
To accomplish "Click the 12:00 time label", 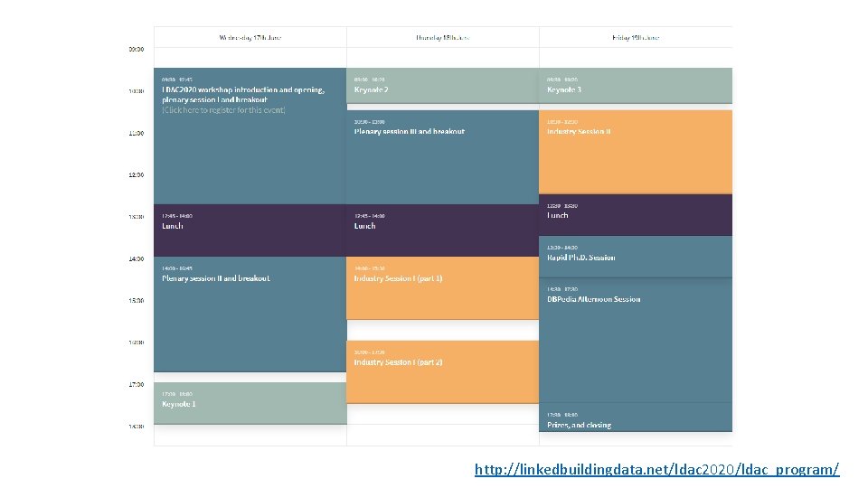I will pyautogui.click(x=137, y=174).
